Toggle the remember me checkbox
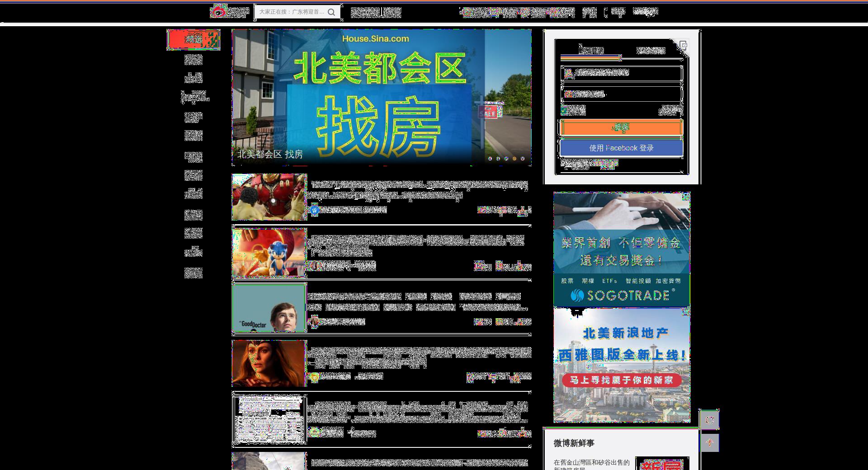The width and height of the screenshot is (868, 470). [564, 110]
